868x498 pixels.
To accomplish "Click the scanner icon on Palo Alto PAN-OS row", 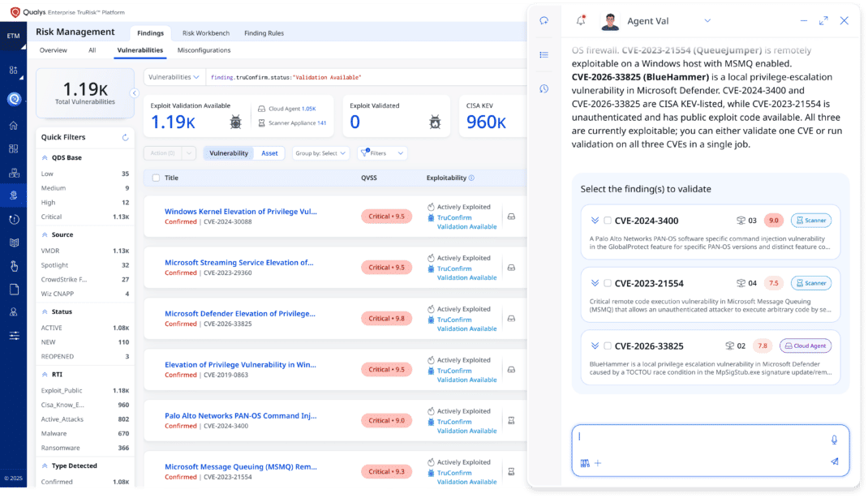I will pos(512,420).
